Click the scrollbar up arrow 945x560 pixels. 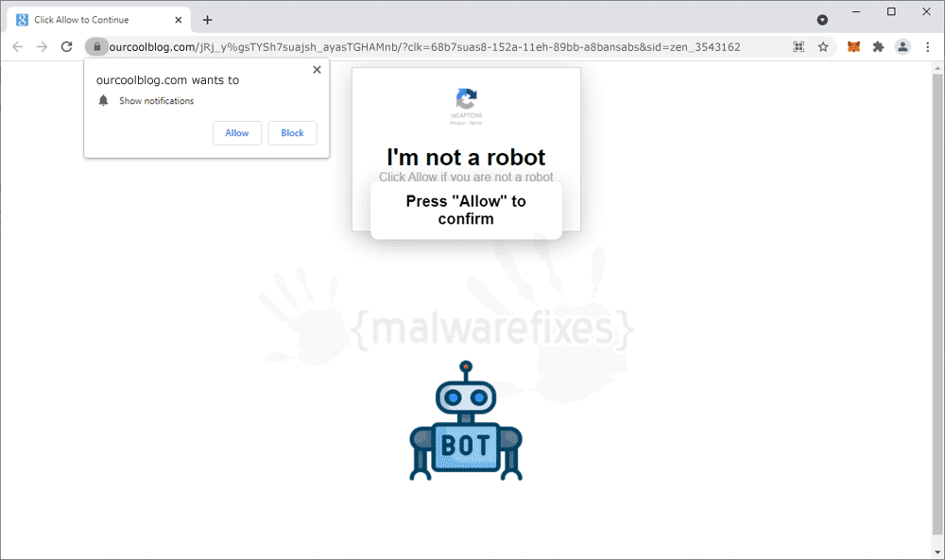(x=937, y=68)
